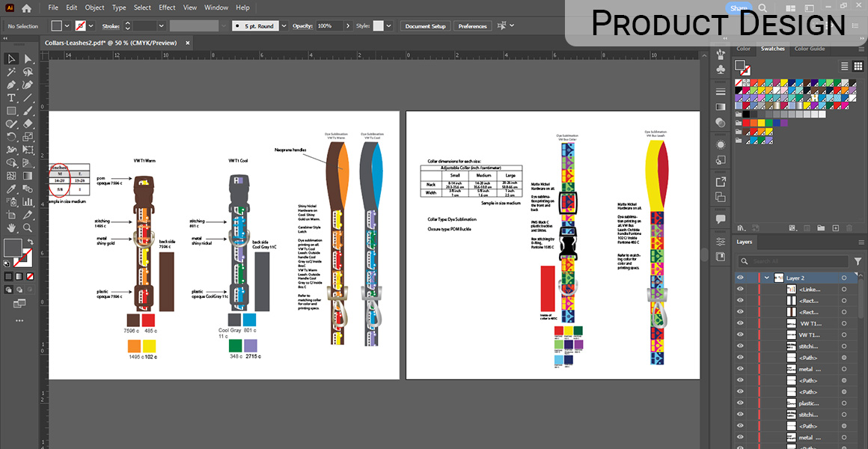Hide Layer 2 using eye icon
Image resolution: width=868 pixels, height=449 pixels.
(x=740, y=278)
